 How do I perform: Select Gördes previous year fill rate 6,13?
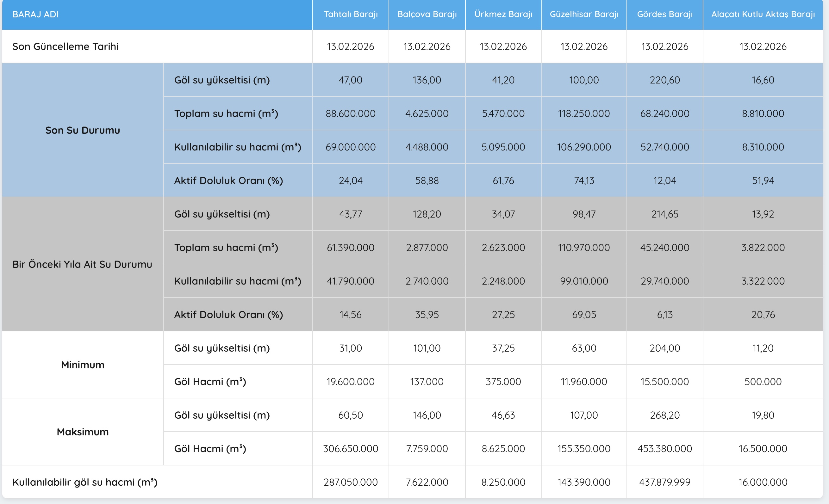pyautogui.click(x=664, y=315)
